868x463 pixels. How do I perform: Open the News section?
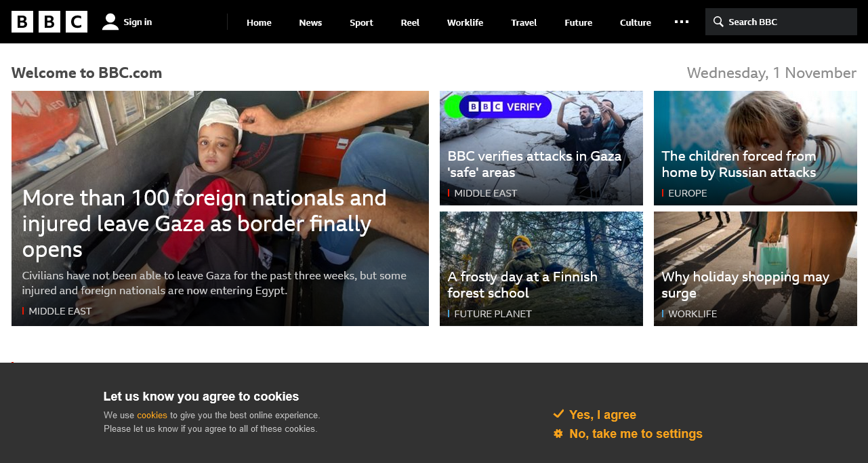point(310,22)
